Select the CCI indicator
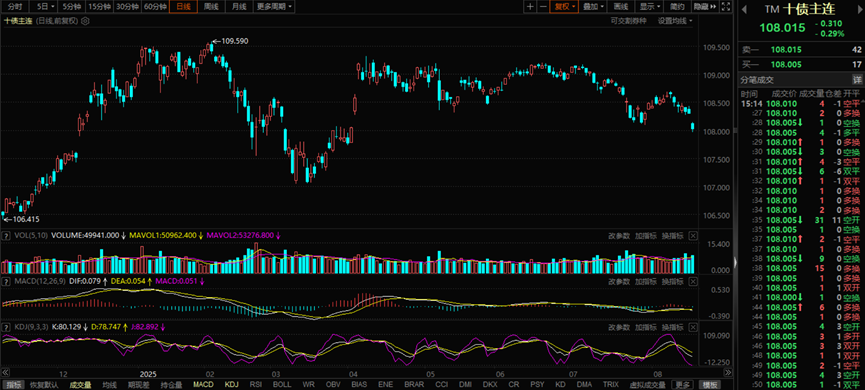 (441, 384)
